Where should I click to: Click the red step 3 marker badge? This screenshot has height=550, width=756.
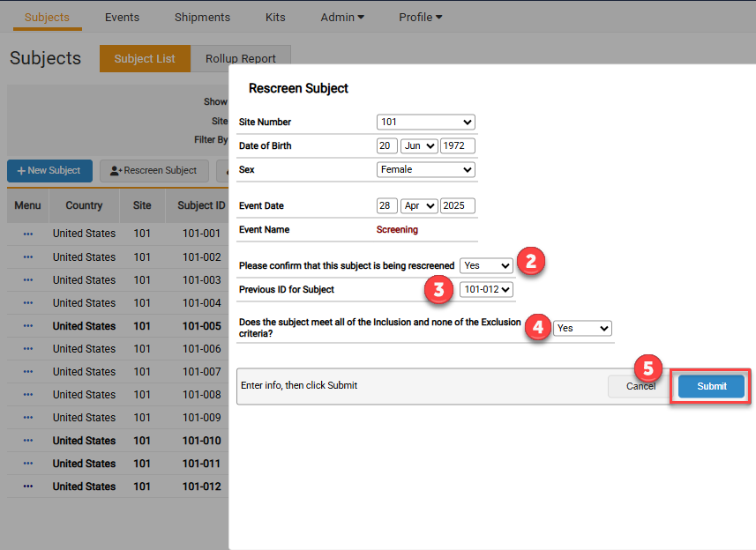pos(439,289)
